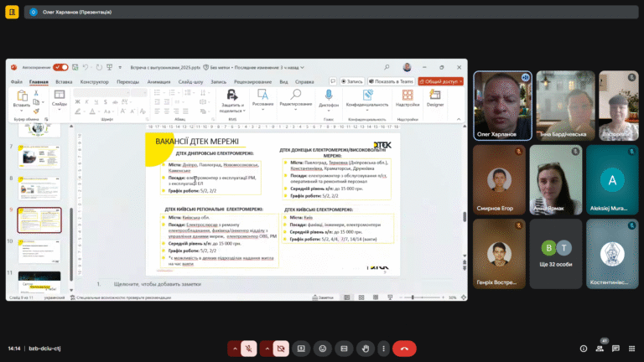
Task: Click the Present now screen share icon
Action: (301, 349)
